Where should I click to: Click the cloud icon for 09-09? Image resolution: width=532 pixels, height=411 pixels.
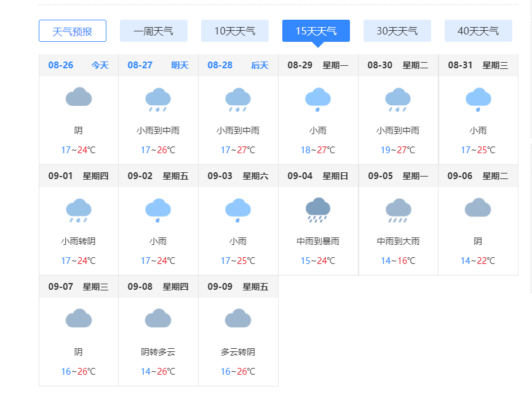(238, 318)
